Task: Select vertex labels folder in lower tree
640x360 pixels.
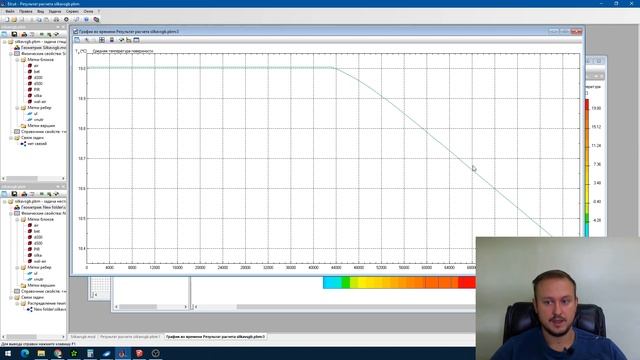Action: tap(41, 285)
